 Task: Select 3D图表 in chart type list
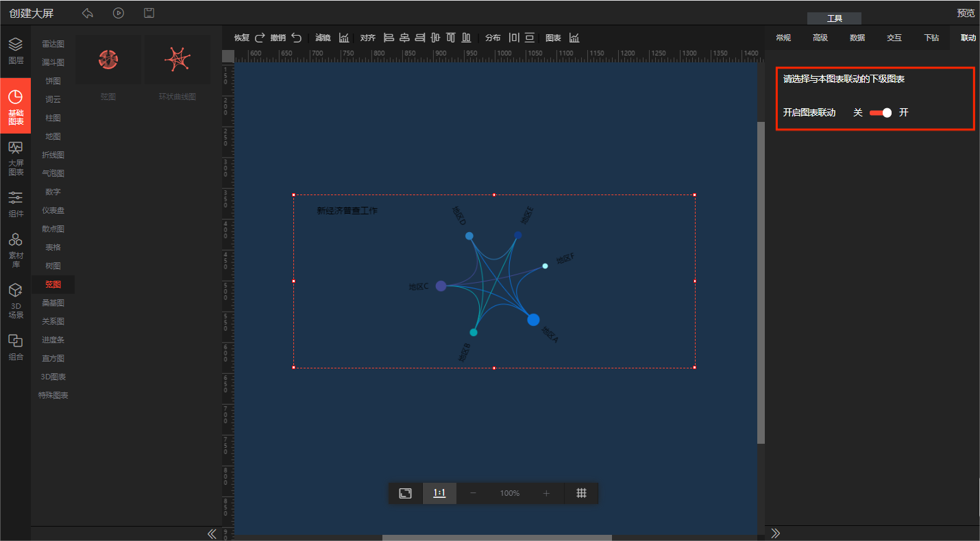tap(53, 377)
